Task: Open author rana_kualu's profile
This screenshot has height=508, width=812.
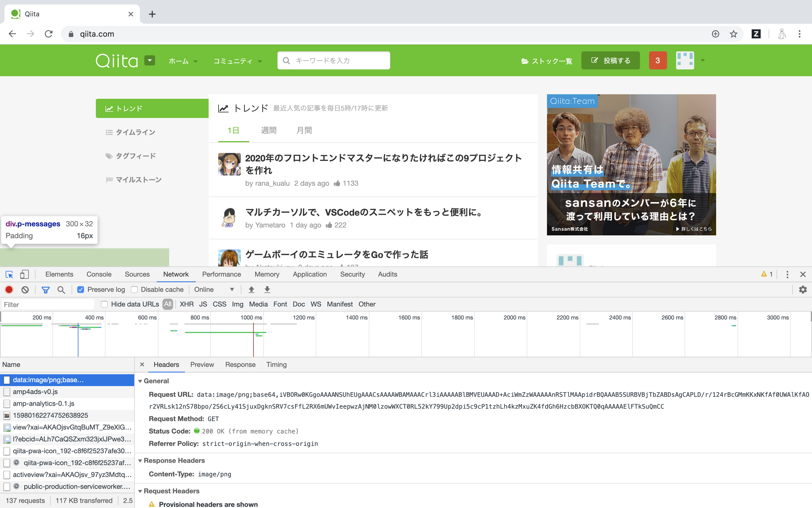Action: (x=272, y=183)
